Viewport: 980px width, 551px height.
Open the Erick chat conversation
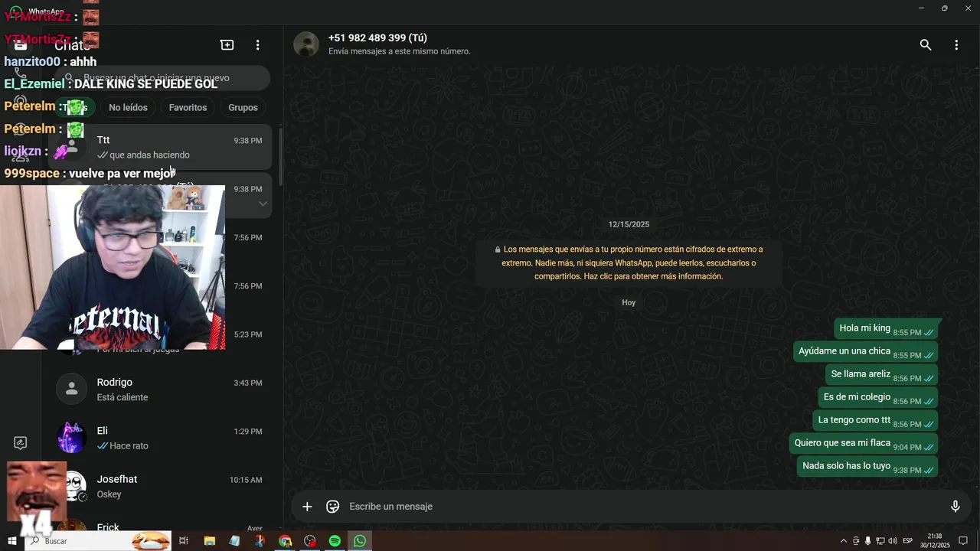point(160,525)
